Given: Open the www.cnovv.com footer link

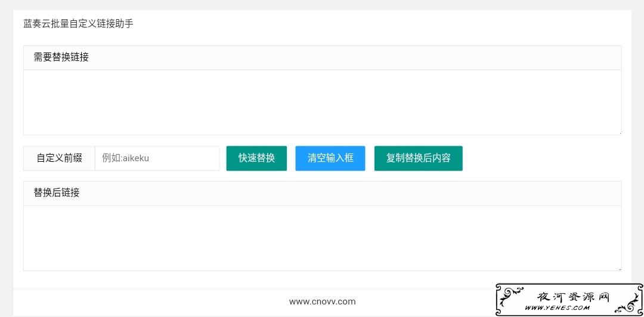Looking at the screenshot, I should tap(323, 302).
